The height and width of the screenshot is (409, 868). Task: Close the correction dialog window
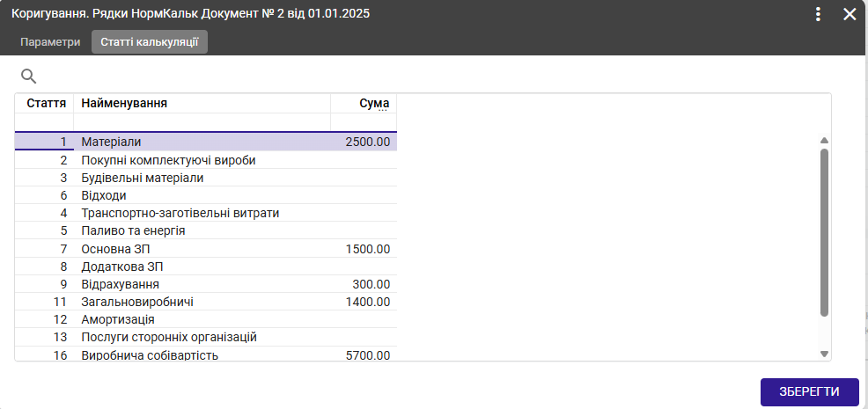(x=850, y=14)
